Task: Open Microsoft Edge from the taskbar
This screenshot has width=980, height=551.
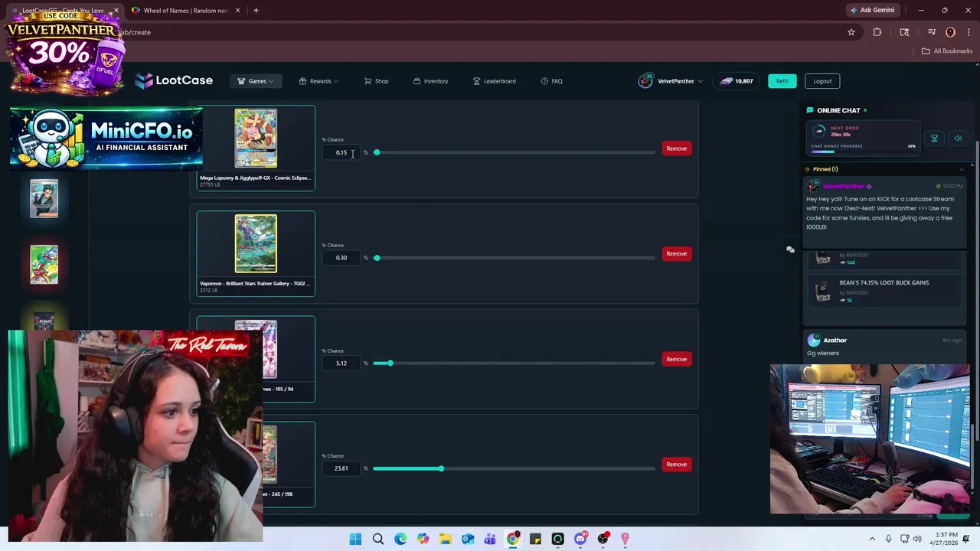Action: tap(400, 539)
